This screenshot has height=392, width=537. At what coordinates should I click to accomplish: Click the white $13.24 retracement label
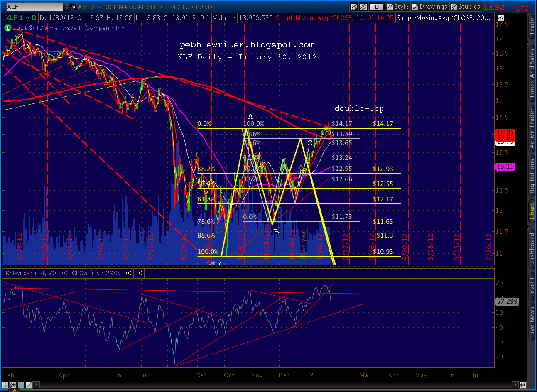[x=342, y=158]
